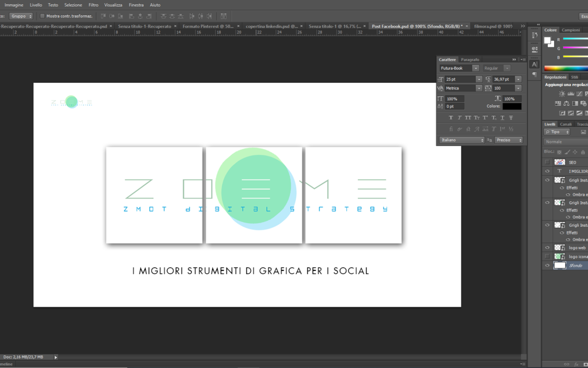Image resolution: width=588 pixels, height=368 pixels.
Task: Toggle Effetti visibility of first Grigli layer
Action: click(x=562, y=188)
